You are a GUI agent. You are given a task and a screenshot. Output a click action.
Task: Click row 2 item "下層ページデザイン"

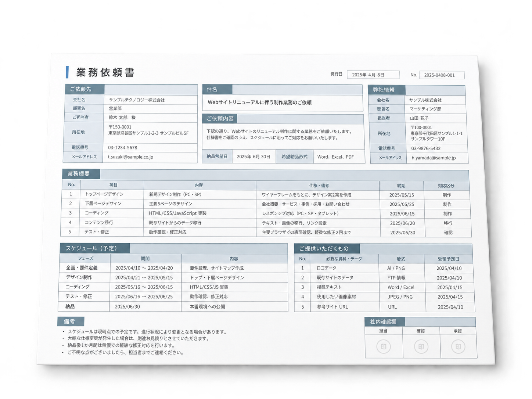click(103, 204)
